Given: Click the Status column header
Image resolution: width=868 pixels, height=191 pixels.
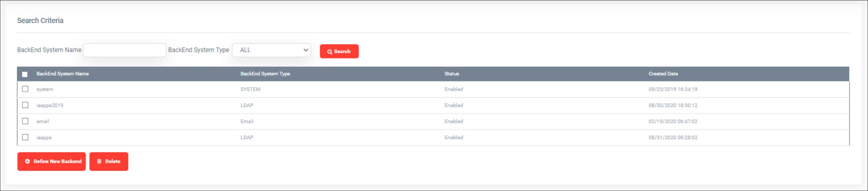Looking at the screenshot, I should click(452, 74).
